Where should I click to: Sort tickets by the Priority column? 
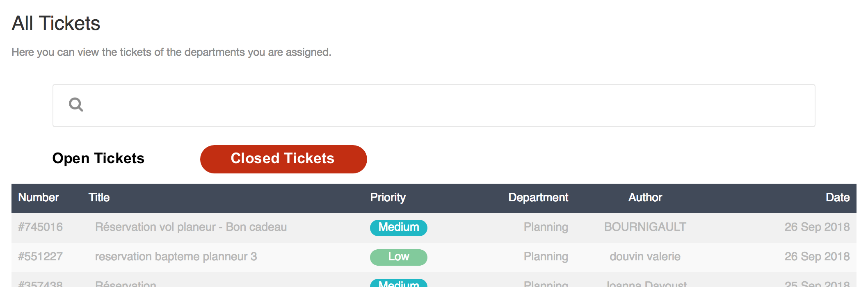tap(388, 198)
